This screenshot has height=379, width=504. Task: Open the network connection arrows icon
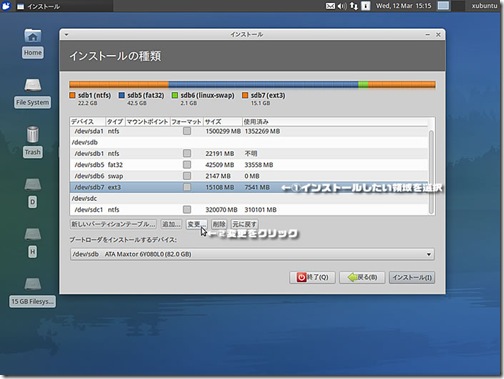[354, 6]
